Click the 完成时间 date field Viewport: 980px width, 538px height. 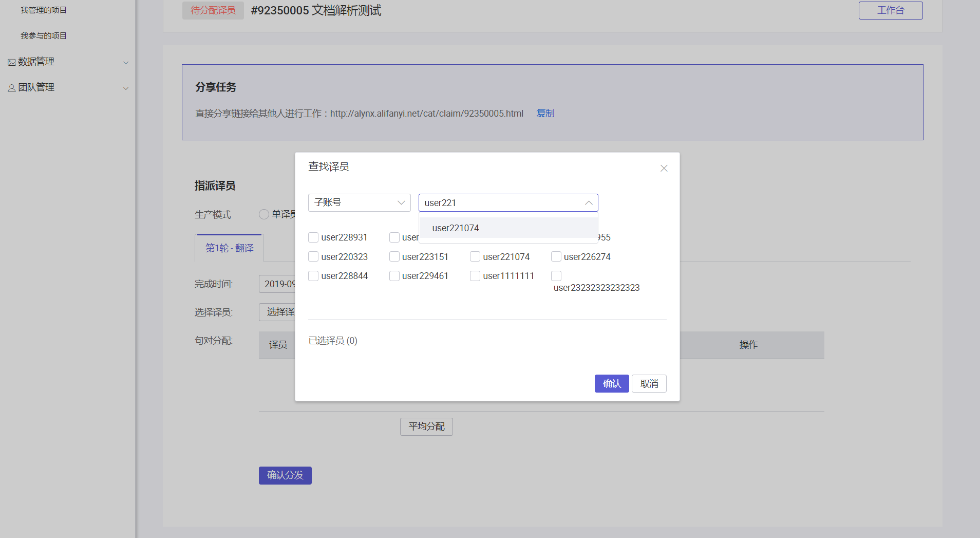pos(277,284)
